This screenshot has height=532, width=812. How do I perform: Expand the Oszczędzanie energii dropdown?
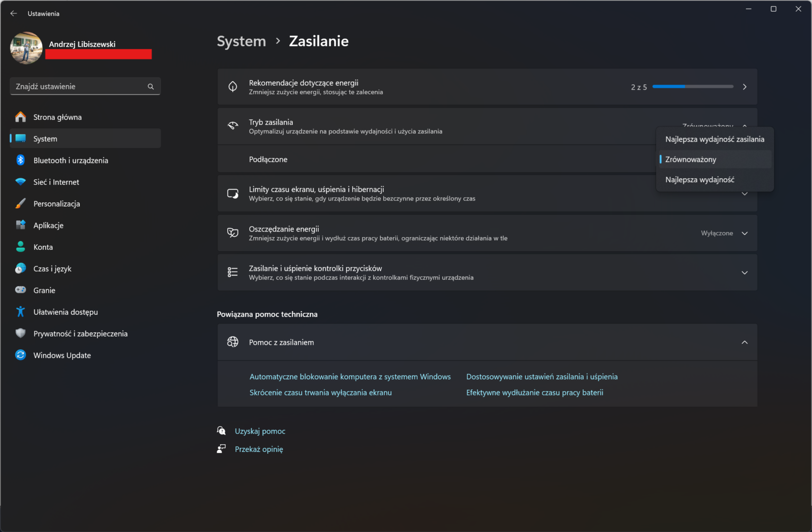(x=745, y=233)
